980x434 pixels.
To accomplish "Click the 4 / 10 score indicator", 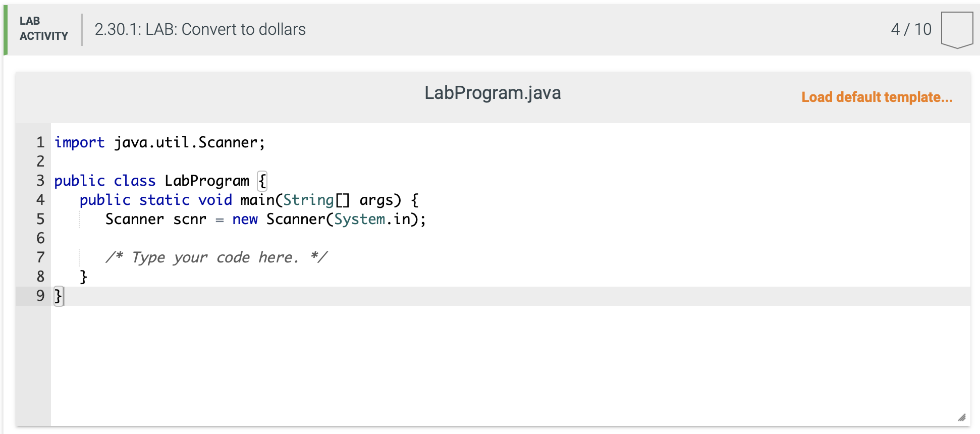I will [x=911, y=29].
